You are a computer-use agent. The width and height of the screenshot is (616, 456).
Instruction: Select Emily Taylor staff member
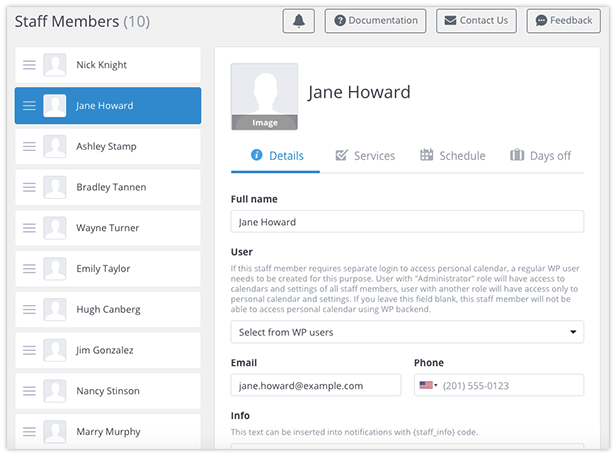pos(108,269)
